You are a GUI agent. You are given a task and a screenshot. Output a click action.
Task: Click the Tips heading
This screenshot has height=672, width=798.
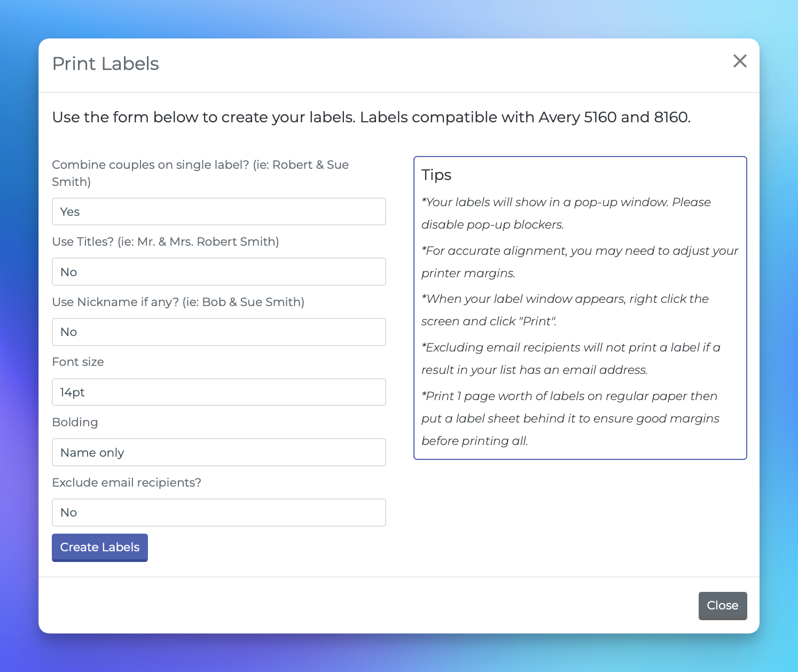(x=436, y=175)
